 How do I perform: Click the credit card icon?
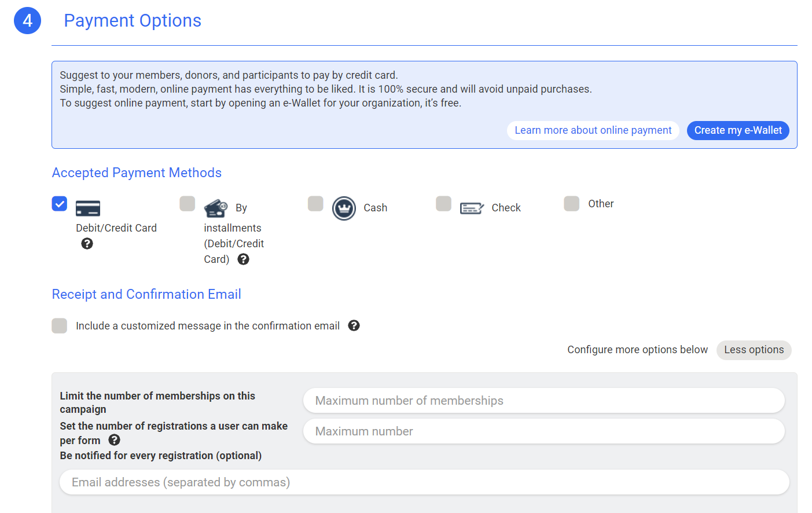pos(88,208)
